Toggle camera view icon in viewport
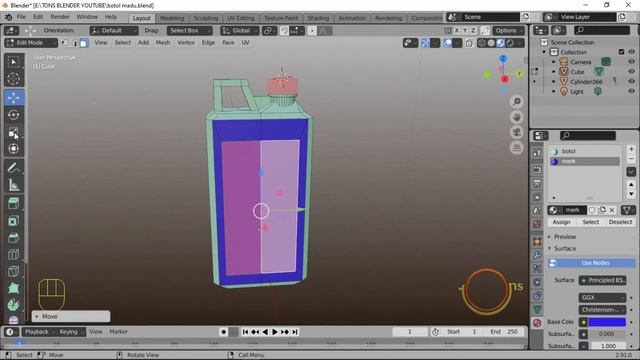This screenshot has width=640, height=360. coord(517,132)
